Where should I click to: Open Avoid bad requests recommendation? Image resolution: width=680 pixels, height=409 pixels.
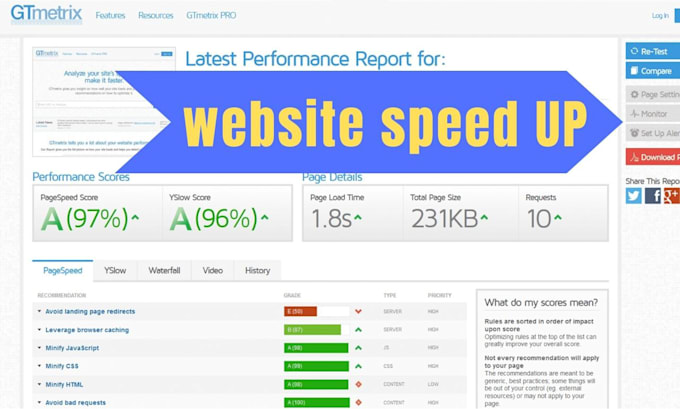pos(75,402)
